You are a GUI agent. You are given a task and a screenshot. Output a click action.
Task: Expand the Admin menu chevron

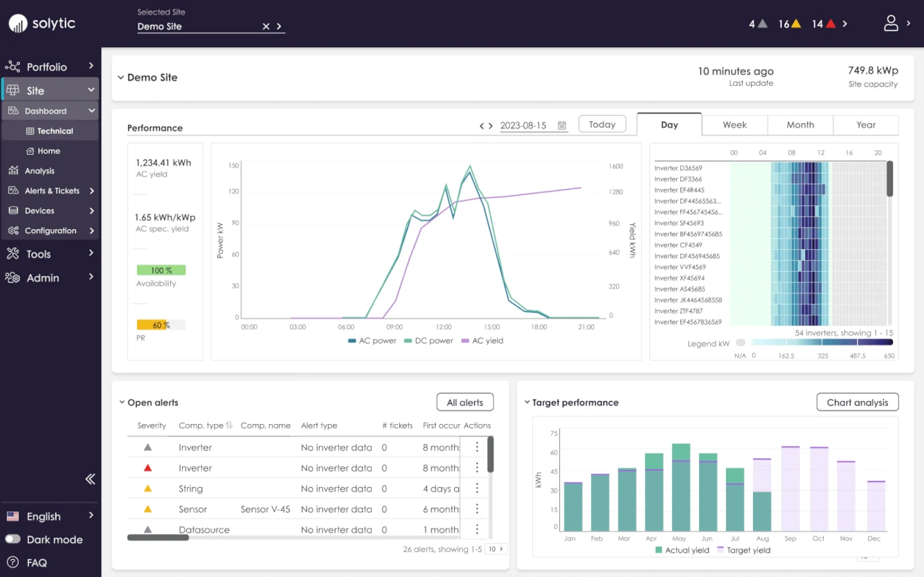[x=91, y=277]
